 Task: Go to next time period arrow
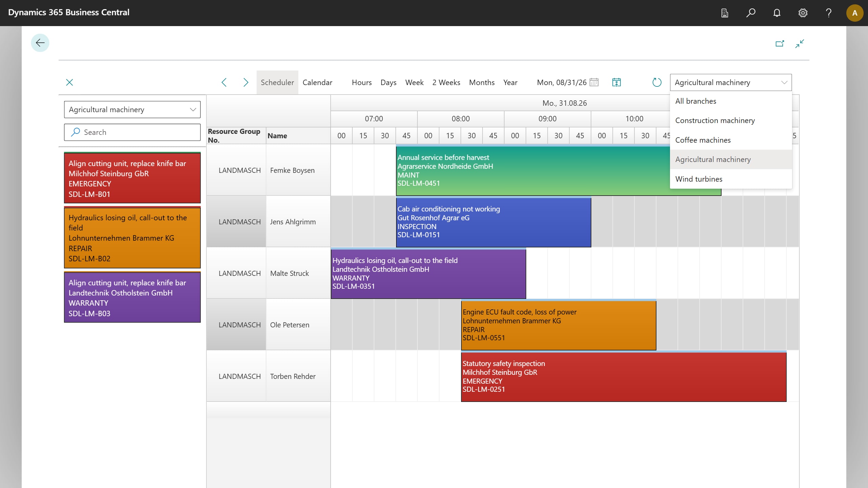(x=246, y=82)
